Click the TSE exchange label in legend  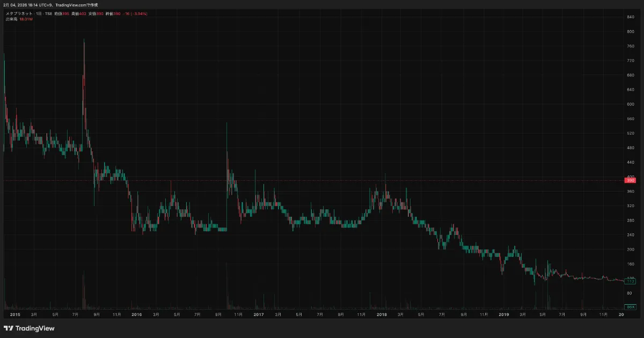point(48,13)
